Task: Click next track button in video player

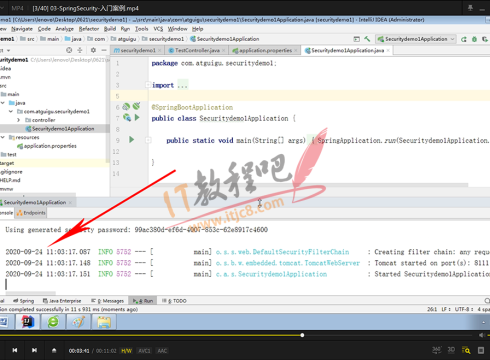Action: coord(34,350)
